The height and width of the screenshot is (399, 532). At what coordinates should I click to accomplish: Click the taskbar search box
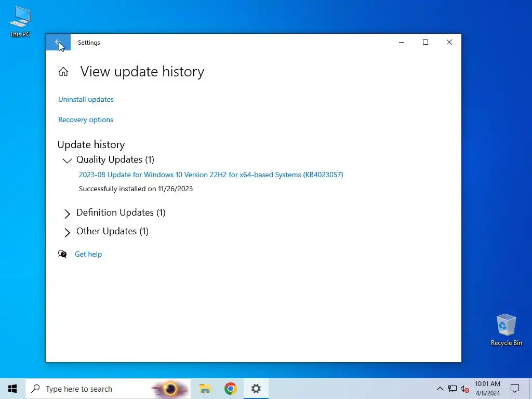108,389
